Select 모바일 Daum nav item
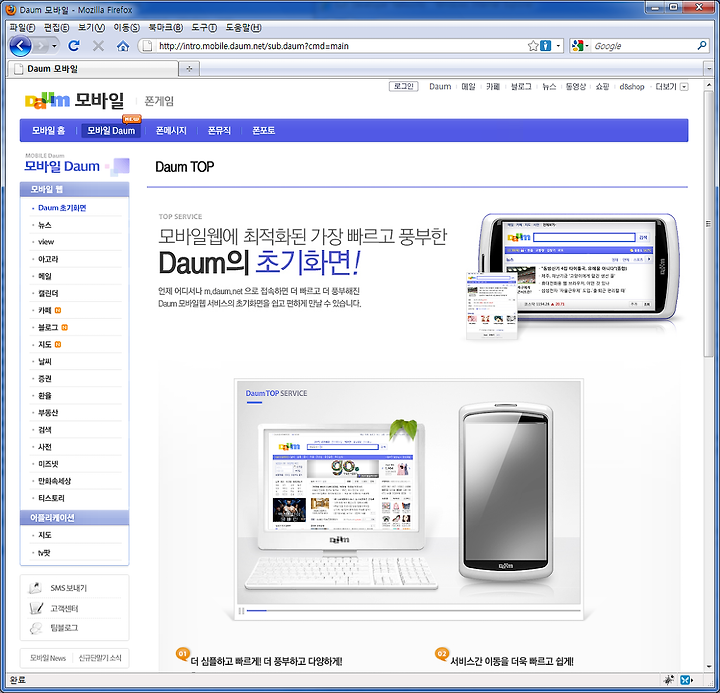Image resolution: width=720 pixels, height=693 pixels. 111,130
